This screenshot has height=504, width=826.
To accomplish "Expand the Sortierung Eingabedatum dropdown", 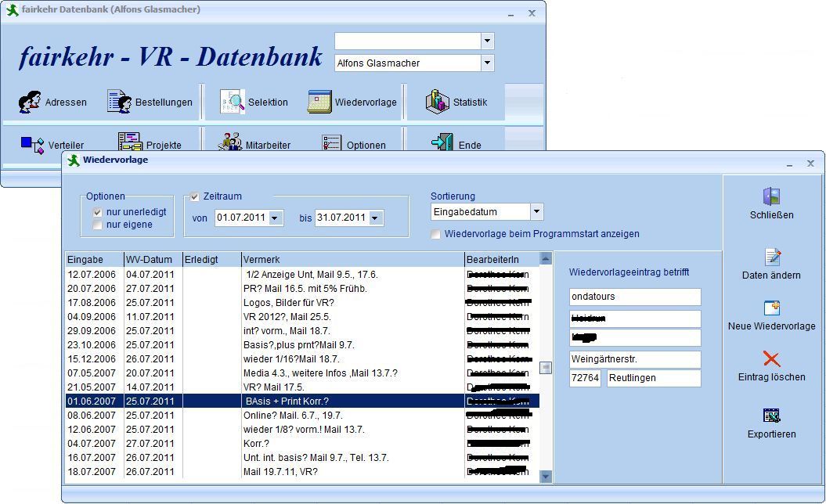I will pyautogui.click(x=536, y=212).
